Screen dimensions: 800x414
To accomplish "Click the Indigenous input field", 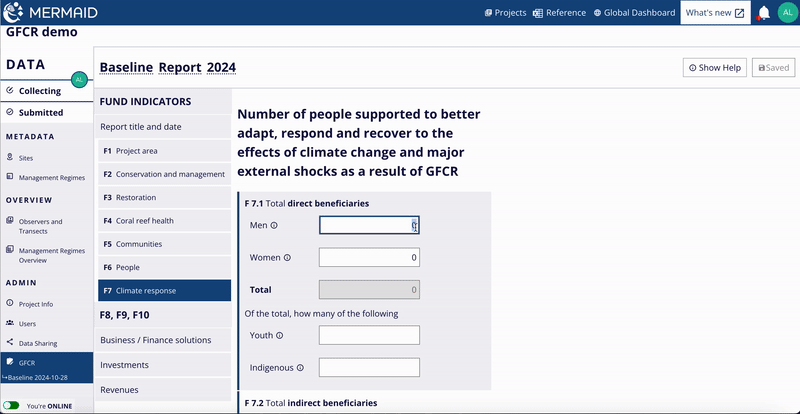I will pos(369,368).
